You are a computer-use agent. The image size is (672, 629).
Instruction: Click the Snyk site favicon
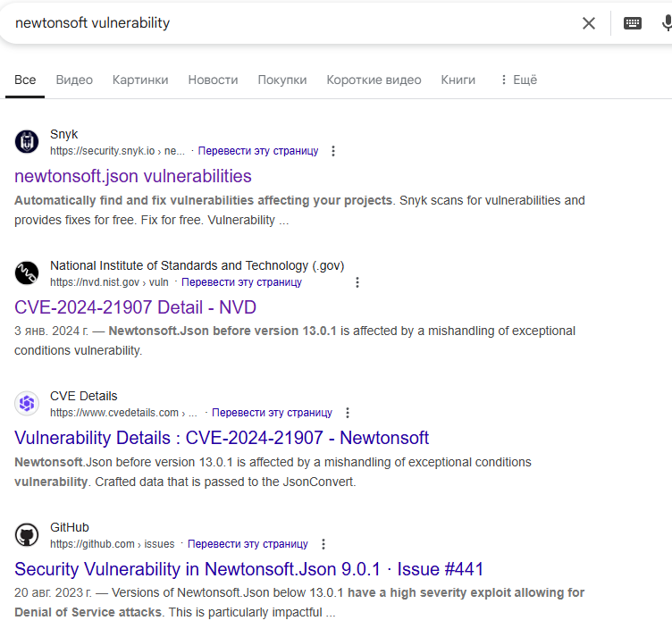point(27,142)
